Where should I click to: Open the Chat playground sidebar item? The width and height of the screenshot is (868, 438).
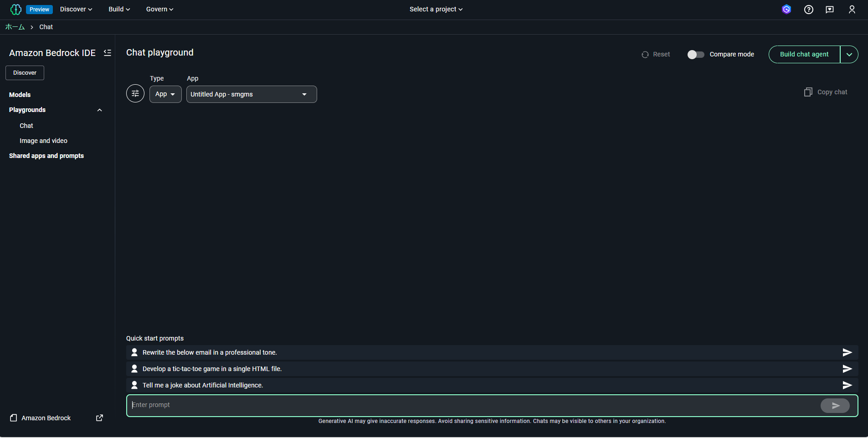[x=26, y=126]
